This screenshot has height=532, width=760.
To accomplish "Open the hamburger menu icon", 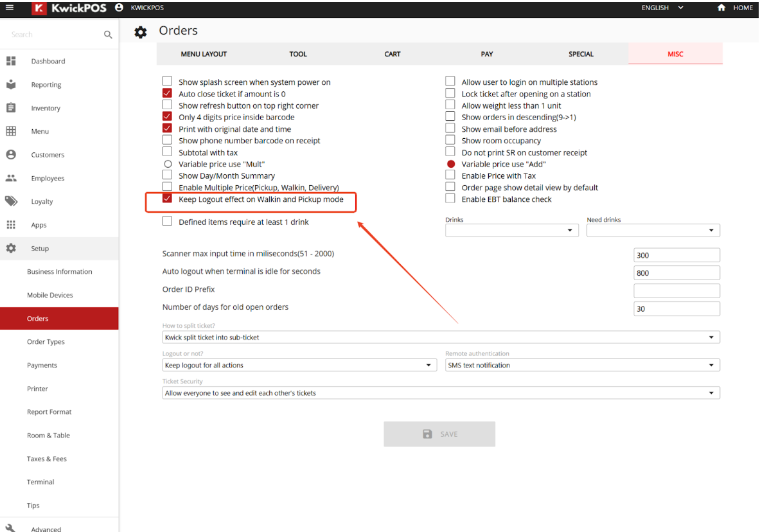I will click(x=9, y=7).
